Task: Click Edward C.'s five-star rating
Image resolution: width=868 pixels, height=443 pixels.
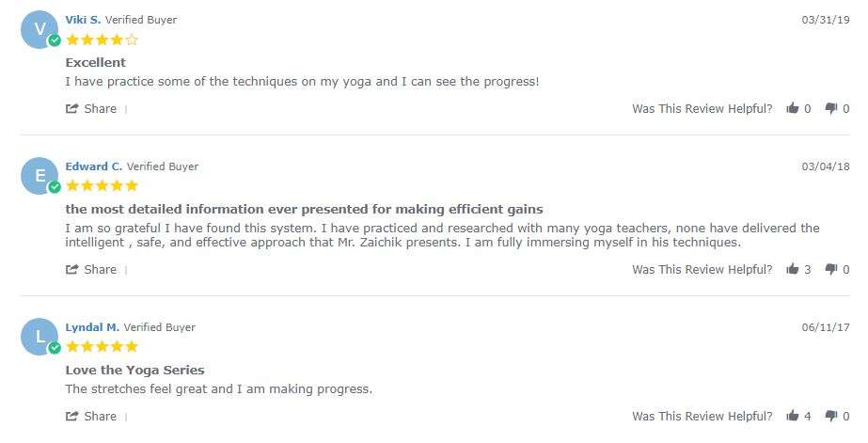Action: 102,185
